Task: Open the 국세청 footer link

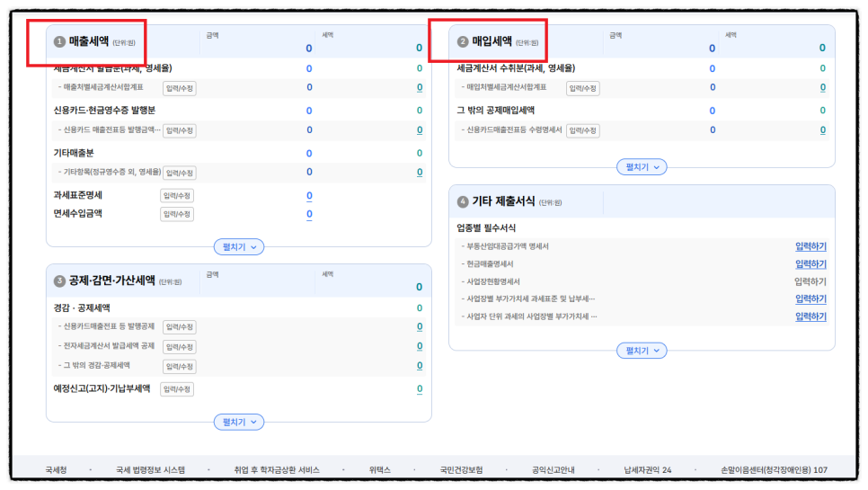Action: tap(56, 470)
